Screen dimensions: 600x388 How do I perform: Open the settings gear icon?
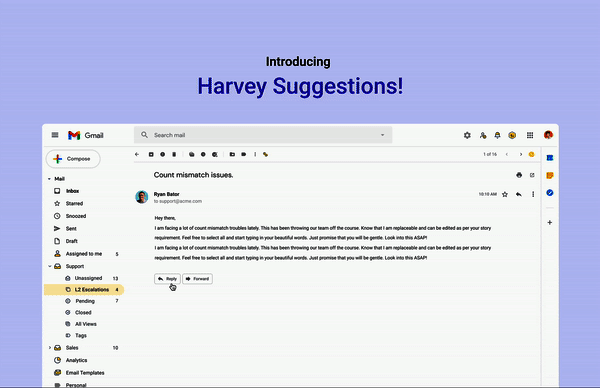coord(467,135)
